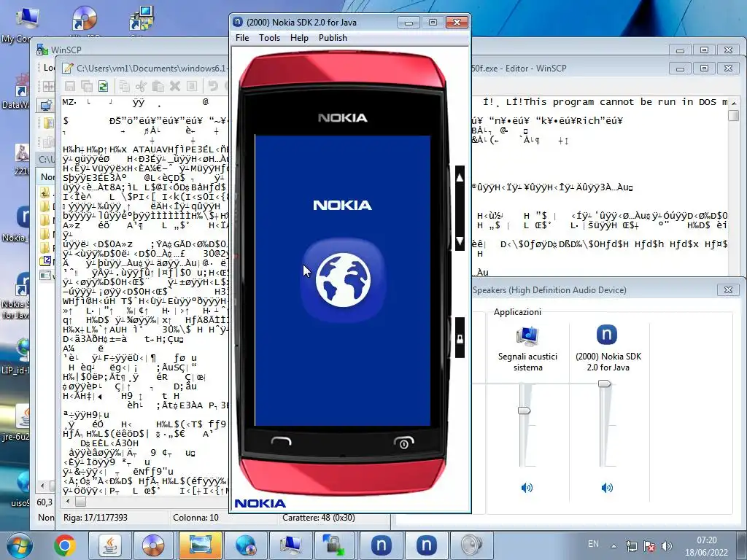Click the taskbar clock showing 07:20
Viewport: 747px width, 560px height.
click(x=706, y=545)
